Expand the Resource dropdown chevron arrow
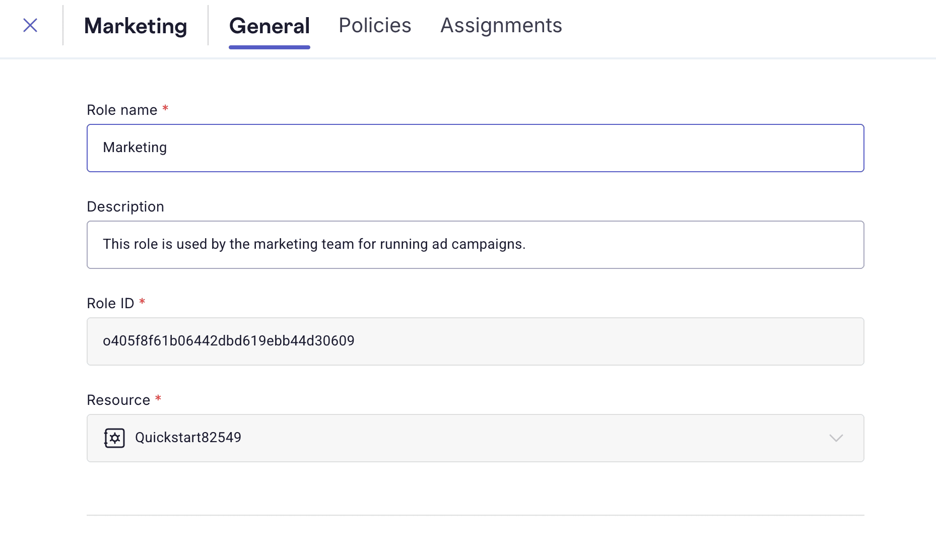936x560 pixels. [836, 438]
